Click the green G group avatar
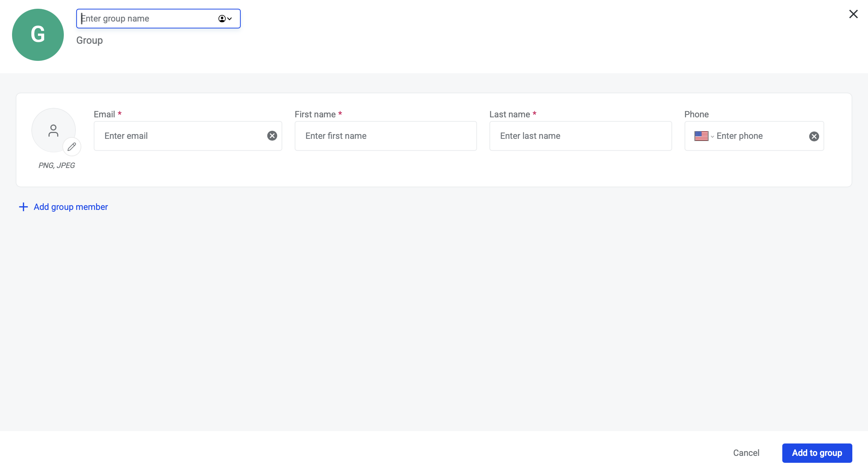868x473 pixels. point(38,35)
